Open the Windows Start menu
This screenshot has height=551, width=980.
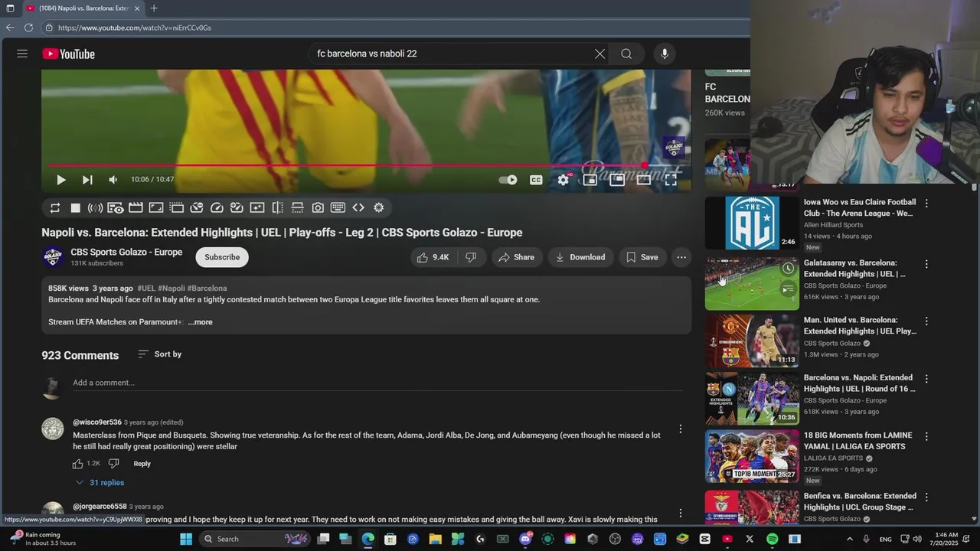click(x=186, y=539)
